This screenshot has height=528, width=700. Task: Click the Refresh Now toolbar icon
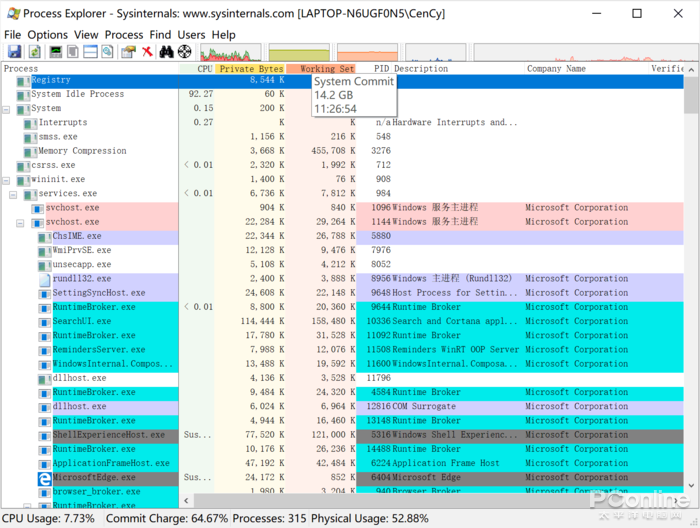(x=34, y=52)
